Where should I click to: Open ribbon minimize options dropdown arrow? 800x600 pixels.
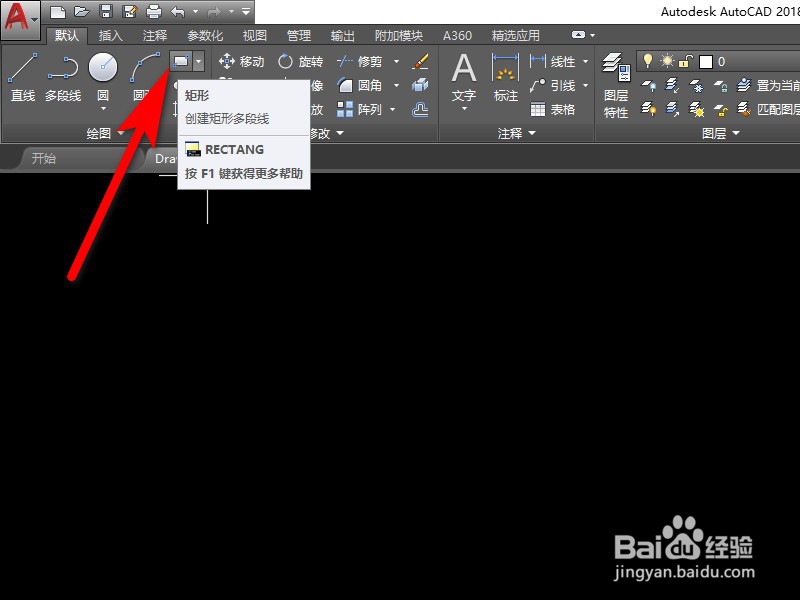coord(592,35)
